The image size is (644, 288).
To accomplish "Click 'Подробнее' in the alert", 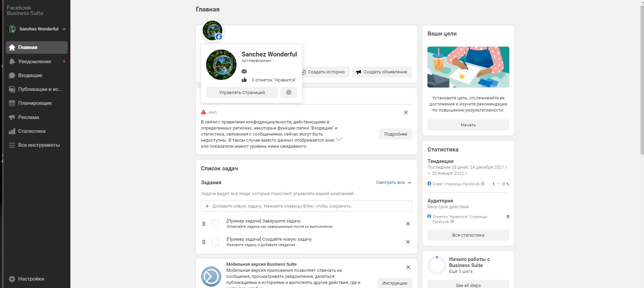I will pyautogui.click(x=396, y=134).
